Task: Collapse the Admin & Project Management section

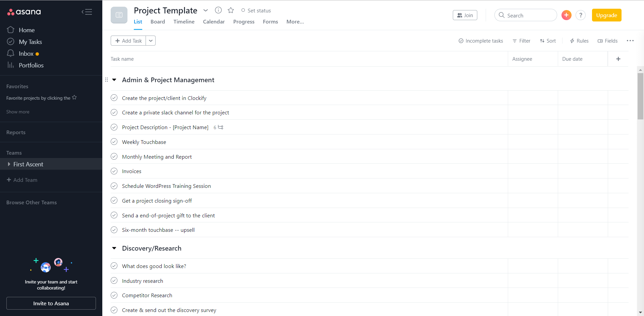Action: pyautogui.click(x=114, y=80)
